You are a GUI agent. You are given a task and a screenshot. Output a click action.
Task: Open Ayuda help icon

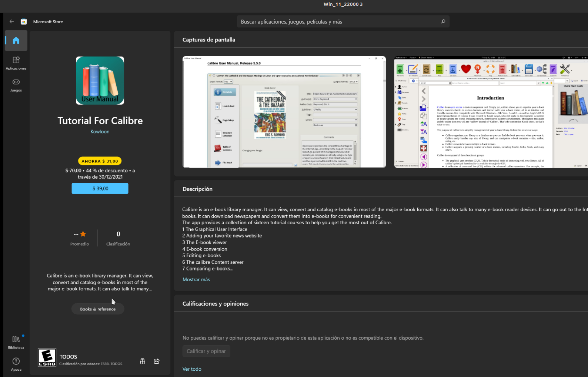[x=16, y=364]
